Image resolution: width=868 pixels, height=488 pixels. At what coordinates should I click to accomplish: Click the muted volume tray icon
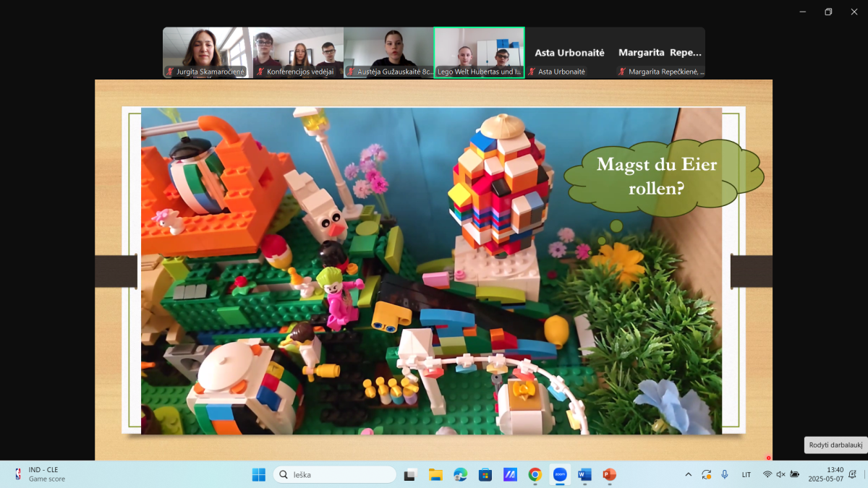coord(780,475)
